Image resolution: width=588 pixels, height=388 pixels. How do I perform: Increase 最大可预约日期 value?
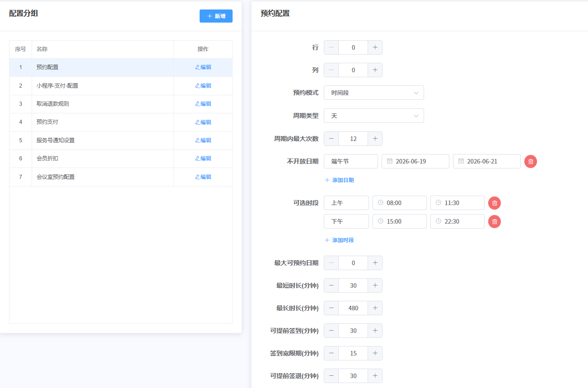tap(375, 263)
